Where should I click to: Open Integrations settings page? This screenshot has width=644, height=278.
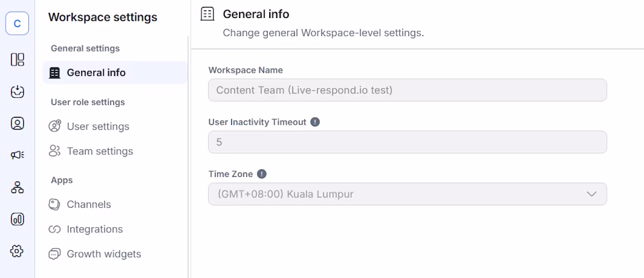click(95, 229)
